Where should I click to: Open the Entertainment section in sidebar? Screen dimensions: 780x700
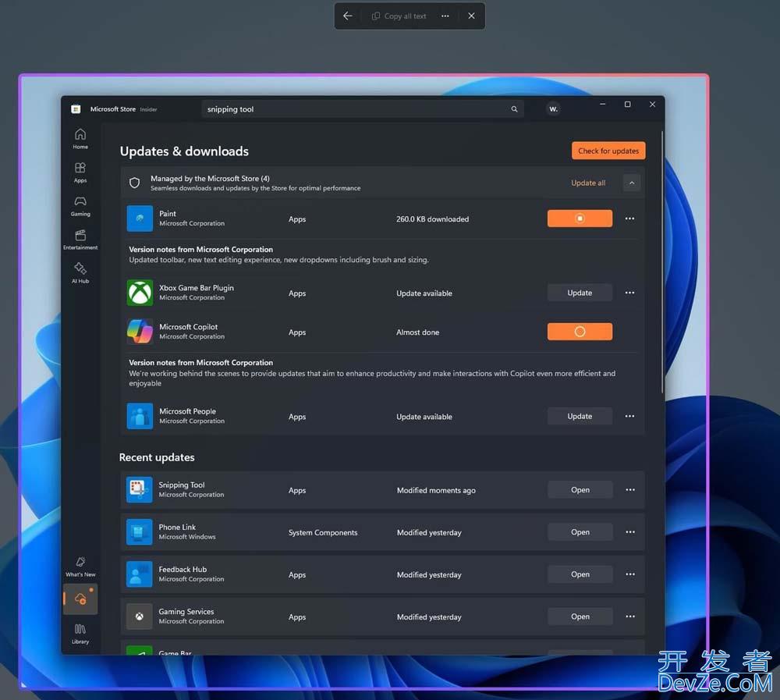pos(80,240)
